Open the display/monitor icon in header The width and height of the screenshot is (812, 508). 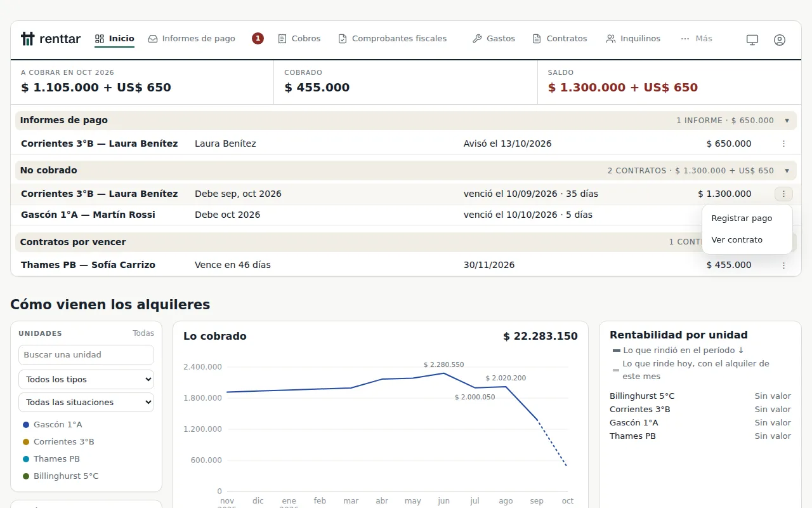click(x=752, y=39)
